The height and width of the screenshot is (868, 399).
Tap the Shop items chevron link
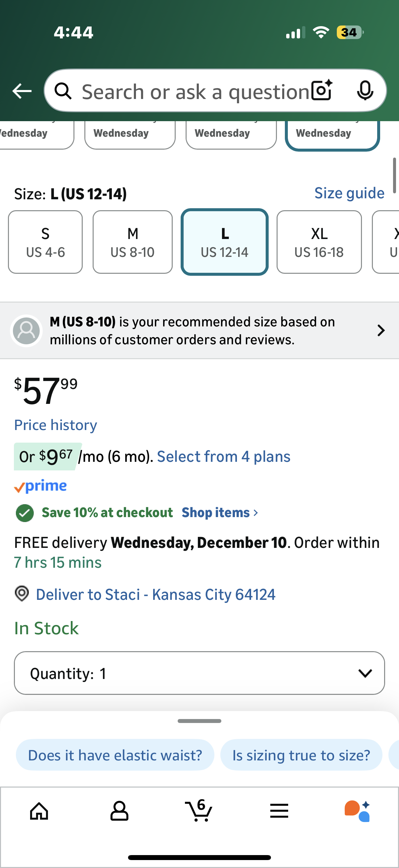pyautogui.click(x=220, y=513)
